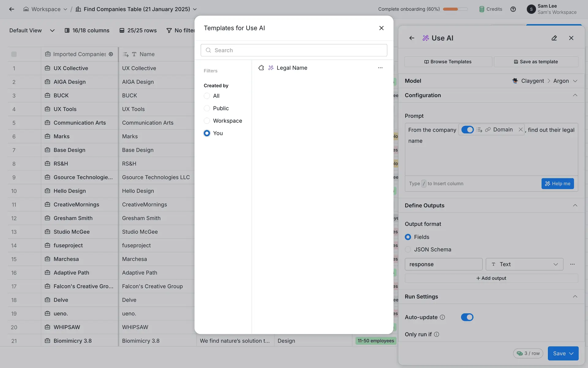Click the Auto-update info icon

click(442, 317)
